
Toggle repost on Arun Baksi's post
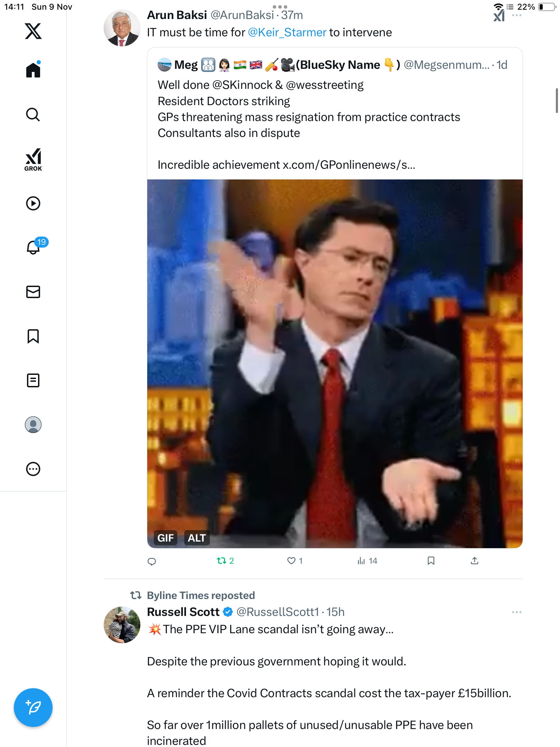pyautogui.click(x=221, y=561)
